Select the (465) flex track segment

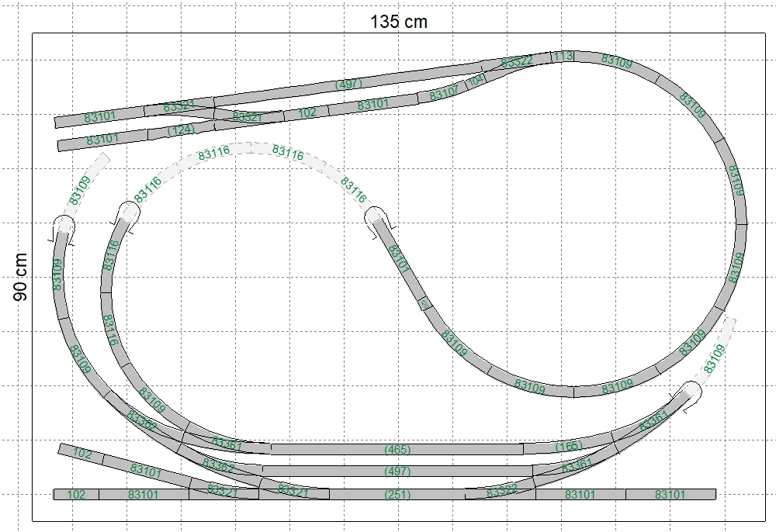coord(397,449)
